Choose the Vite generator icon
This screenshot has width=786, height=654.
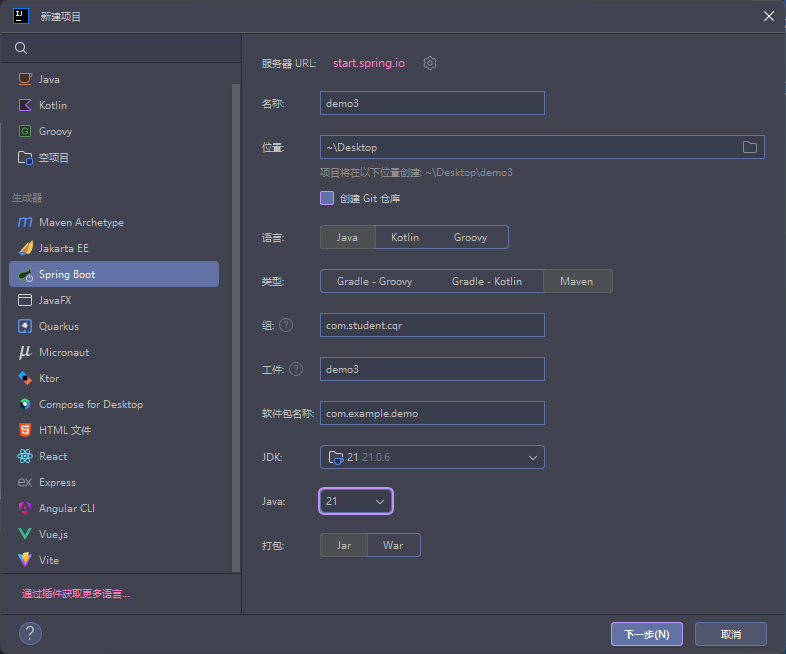[x=25, y=560]
